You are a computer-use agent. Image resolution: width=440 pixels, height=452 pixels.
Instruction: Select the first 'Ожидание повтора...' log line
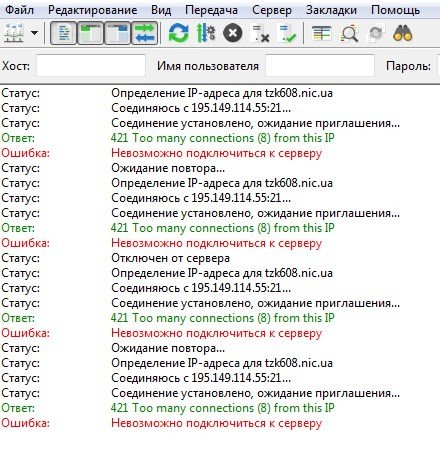pyautogui.click(x=168, y=168)
